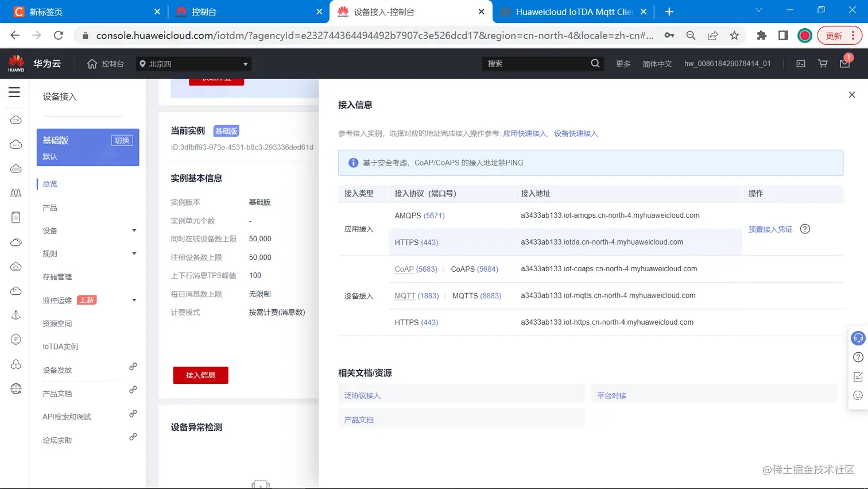The width and height of the screenshot is (868, 489).
Task: Open the 应用快速接入 link
Action: click(x=525, y=133)
